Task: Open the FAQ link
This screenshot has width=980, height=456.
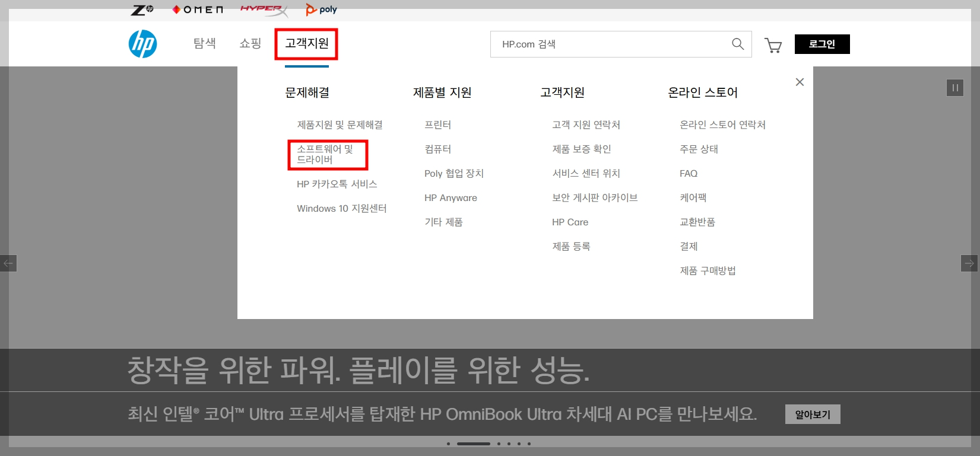Action: pos(689,173)
